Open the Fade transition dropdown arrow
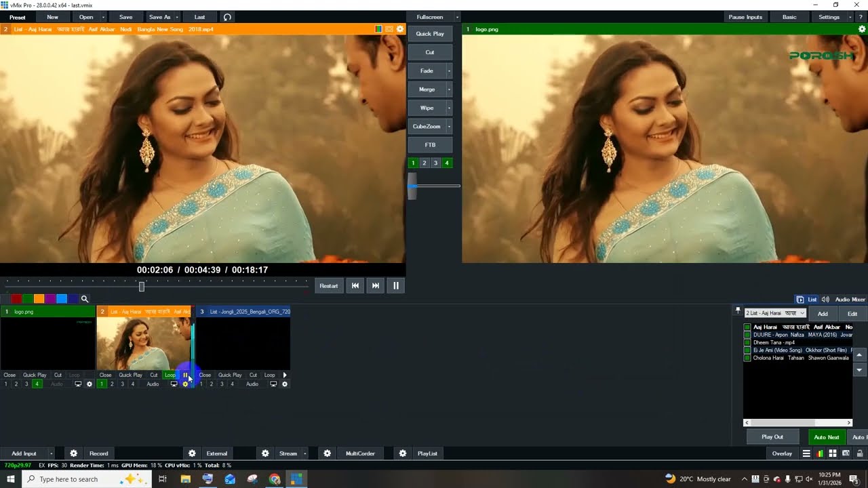This screenshot has width=868, height=488. (449, 71)
